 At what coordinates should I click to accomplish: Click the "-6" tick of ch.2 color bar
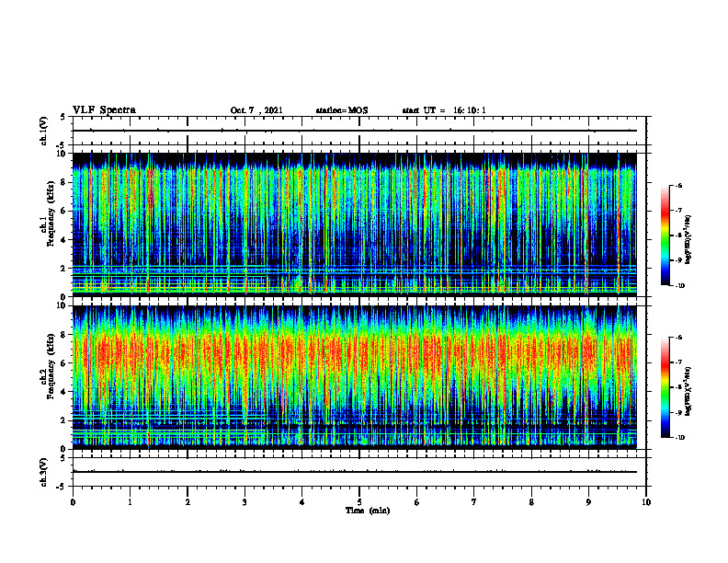point(678,338)
